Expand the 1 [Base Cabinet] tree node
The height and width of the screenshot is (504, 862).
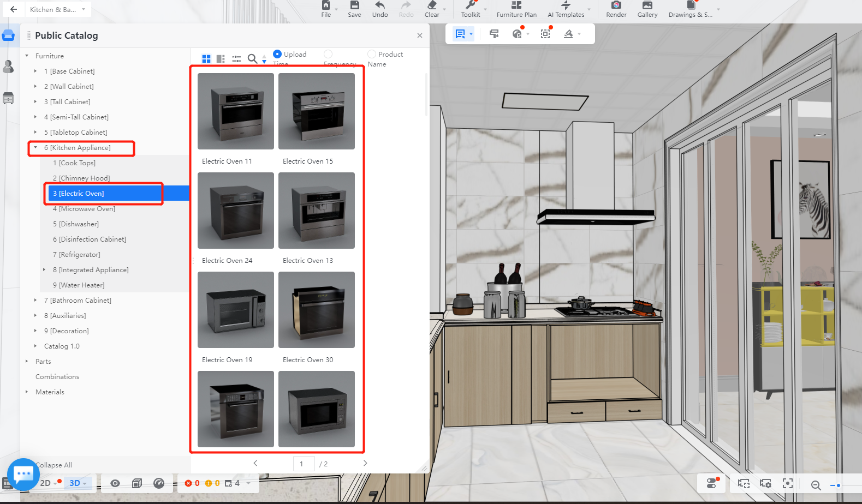(x=35, y=71)
